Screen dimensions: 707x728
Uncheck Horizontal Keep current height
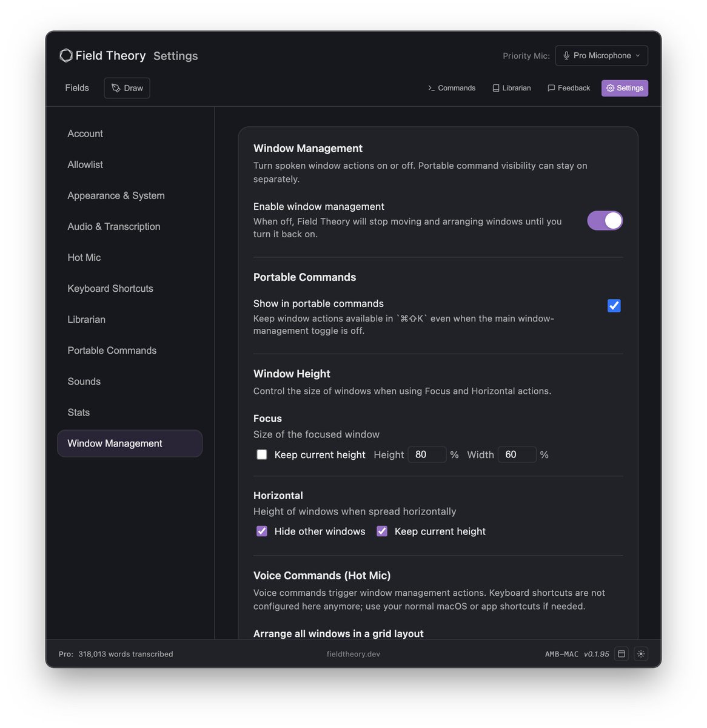(382, 531)
